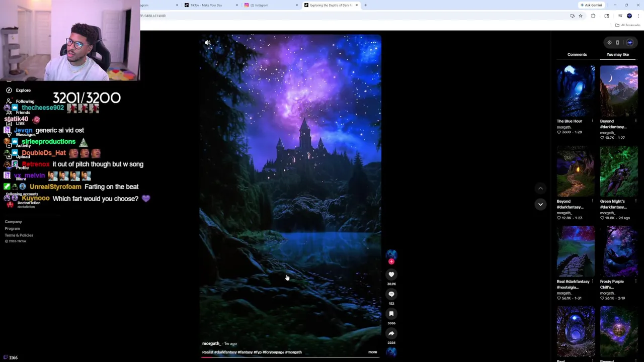Open Green Night's video options menu

click(636, 201)
